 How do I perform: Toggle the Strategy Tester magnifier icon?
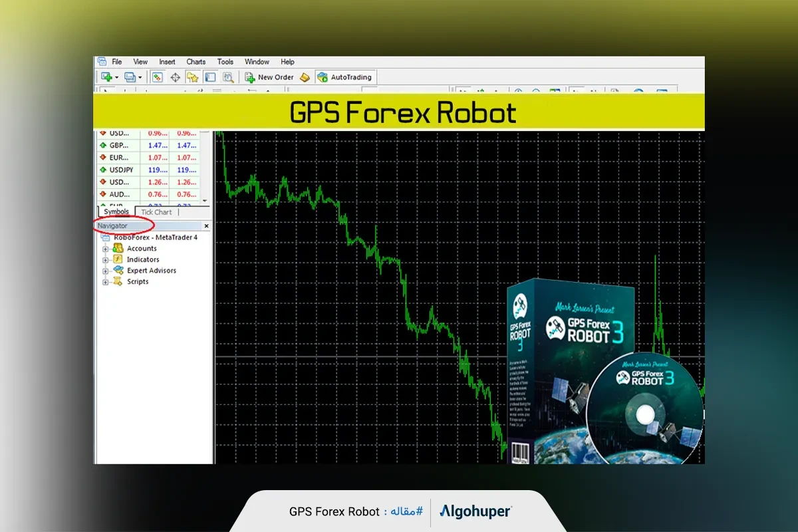click(227, 77)
